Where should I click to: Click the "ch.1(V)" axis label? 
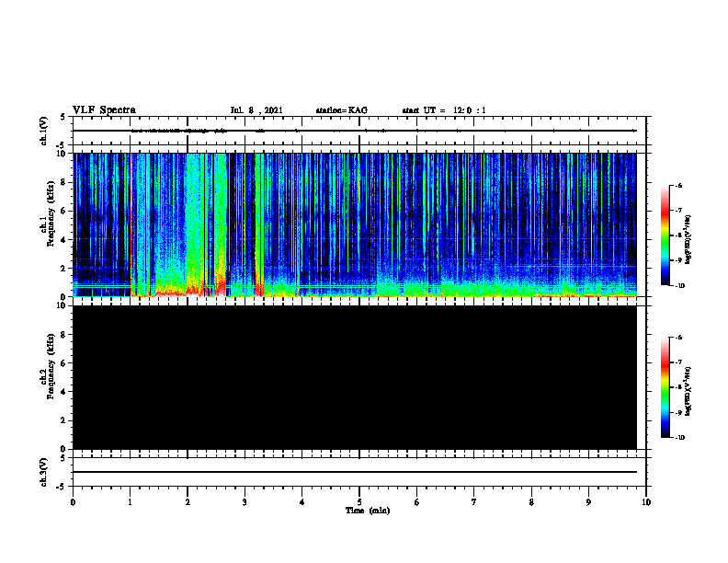click(44, 131)
